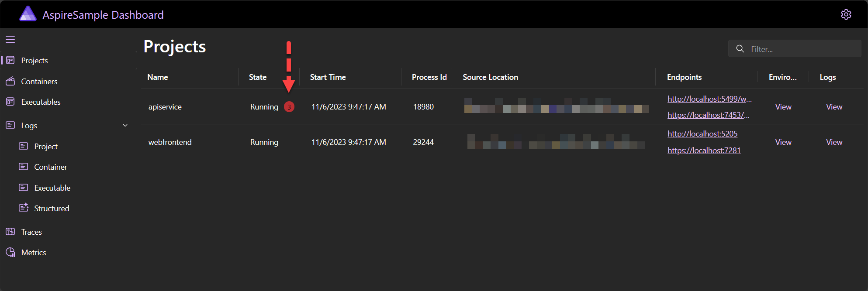
Task: Click the Traces sidebar icon
Action: pyautogui.click(x=10, y=232)
